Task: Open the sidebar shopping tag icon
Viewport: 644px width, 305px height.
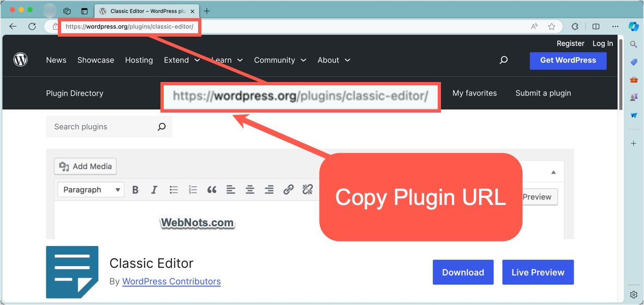Action: pos(634,62)
